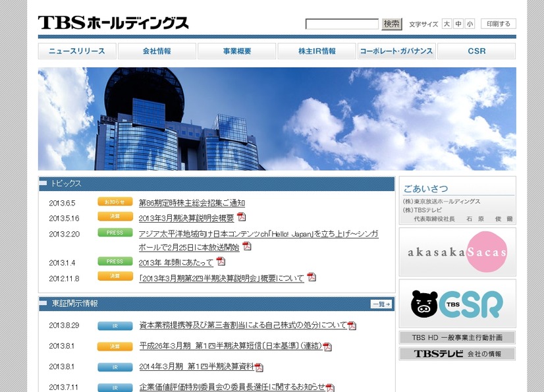This screenshot has height=392, width=544.
Task: Expand the 東証開示情報 list with 一覧 button
Action: 381,304
